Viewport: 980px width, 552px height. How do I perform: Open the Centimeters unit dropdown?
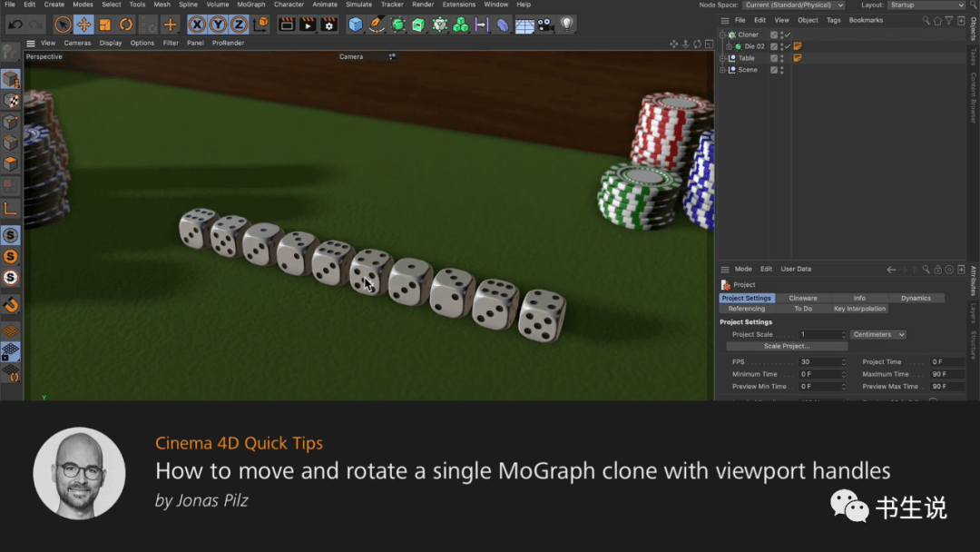pos(878,334)
